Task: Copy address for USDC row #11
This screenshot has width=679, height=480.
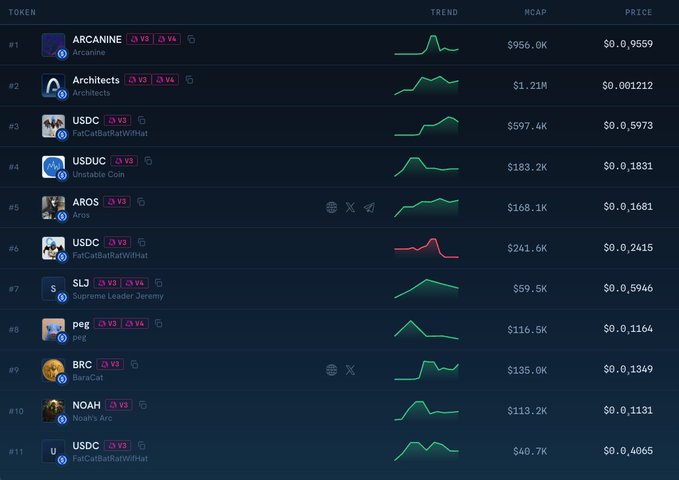Action: pos(142,445)
